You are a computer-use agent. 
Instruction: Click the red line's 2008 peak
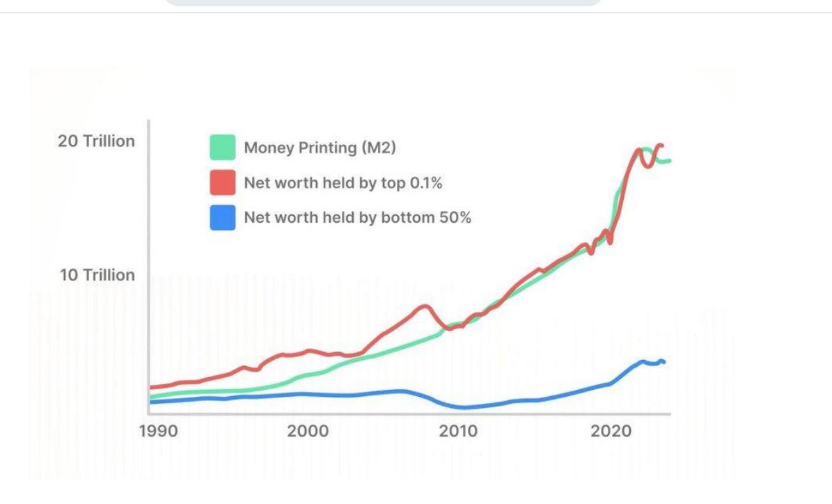(423, 306)
